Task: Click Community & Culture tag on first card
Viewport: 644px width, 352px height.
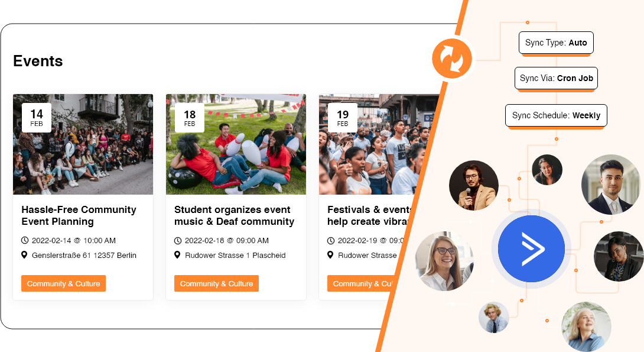Action: [64, 283]
